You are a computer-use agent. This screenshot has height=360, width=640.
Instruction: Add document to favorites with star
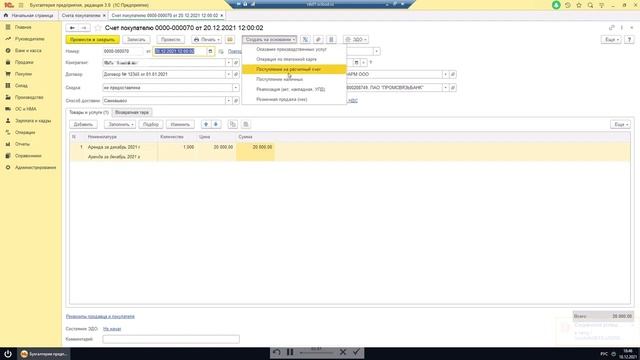[x=98, y=28]
